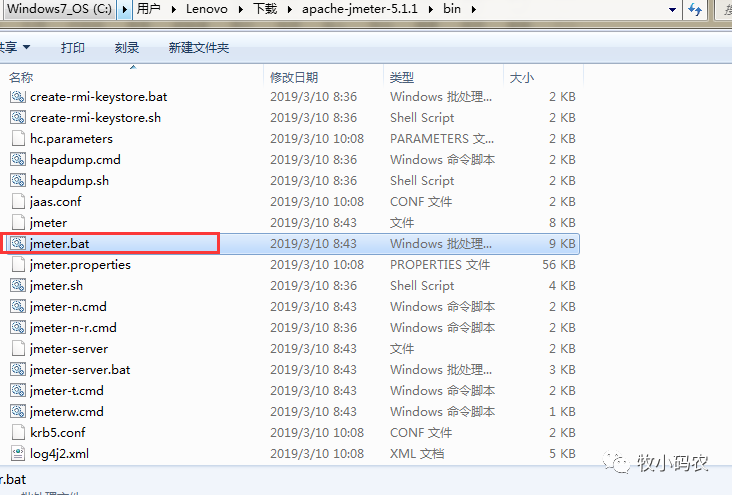The width and height of the screenshot is (732, 495).
Task: Click the create-rmi-keystore.sh file icon
Action: (x=18, y=118)
